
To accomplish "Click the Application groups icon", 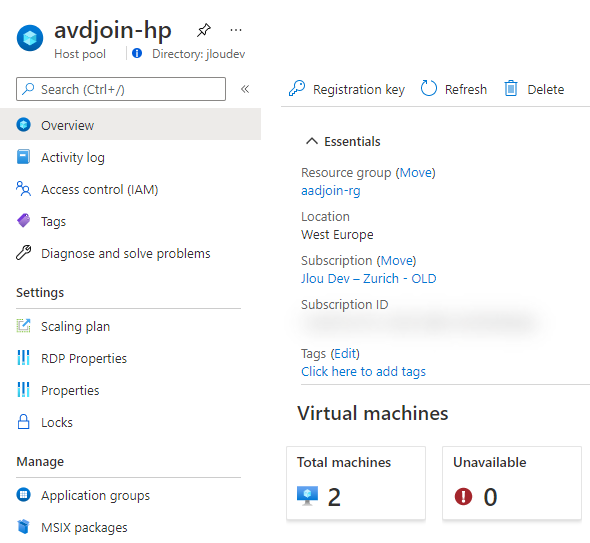I will pos(23,494).
